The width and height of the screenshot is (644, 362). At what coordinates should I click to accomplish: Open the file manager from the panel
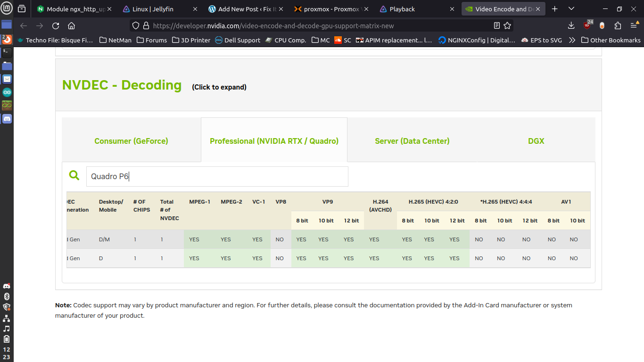click(7, 66)
